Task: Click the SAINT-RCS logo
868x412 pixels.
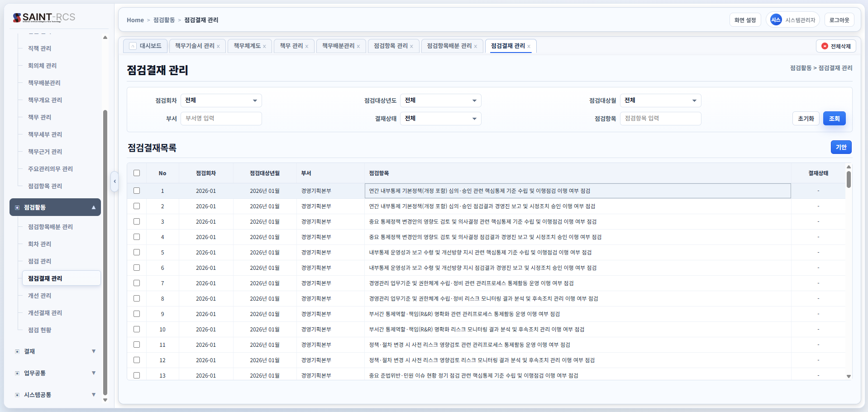Action: (44, 18)
